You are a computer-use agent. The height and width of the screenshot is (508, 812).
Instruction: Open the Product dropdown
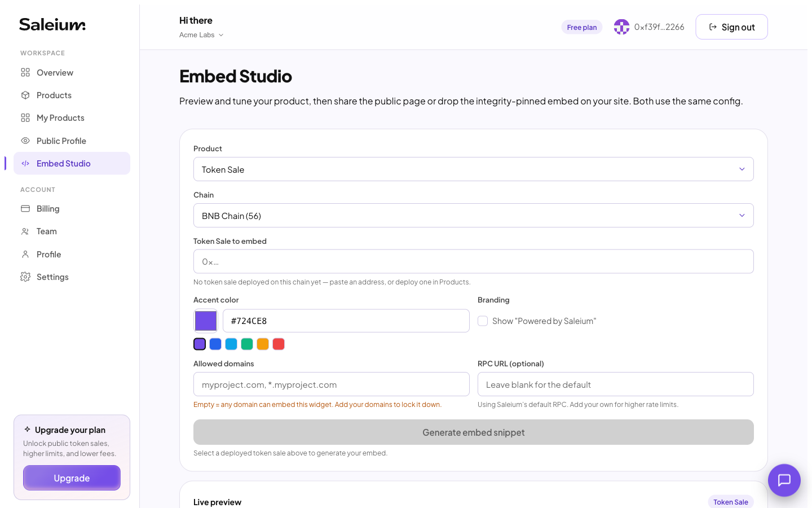pos(474,169)
